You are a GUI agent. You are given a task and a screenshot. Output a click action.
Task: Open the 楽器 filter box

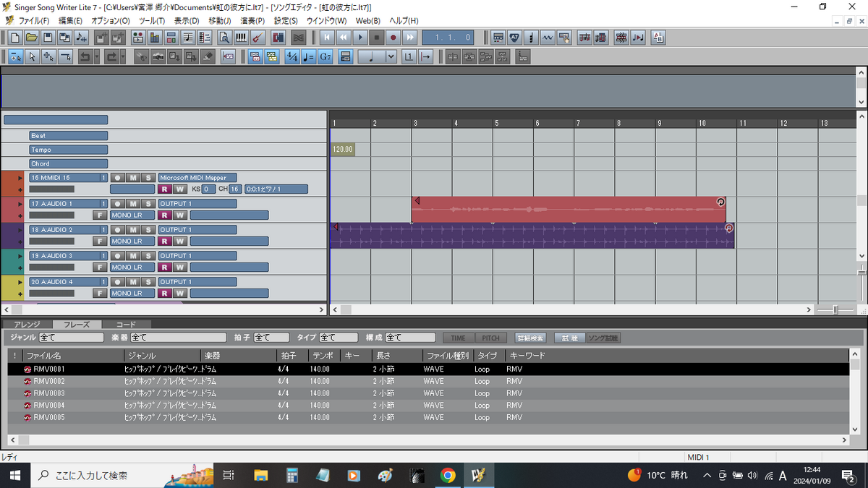click(179, 338)
